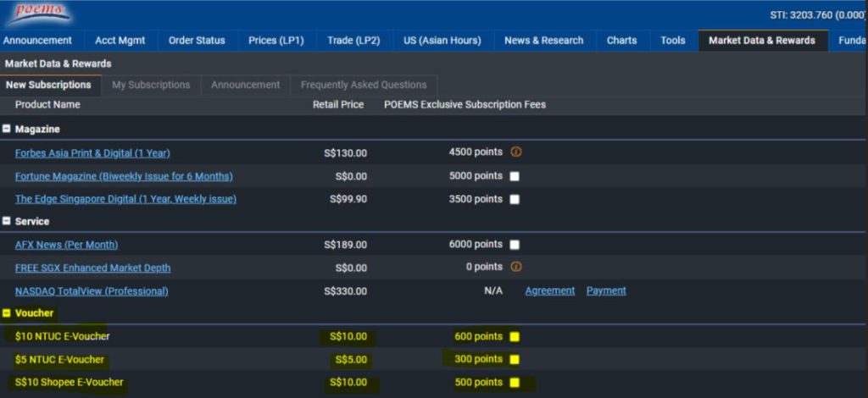This screenshot has width=868, height=398.
Task: Open Frequently Asked Questions tab
Action: coord(364,86)
